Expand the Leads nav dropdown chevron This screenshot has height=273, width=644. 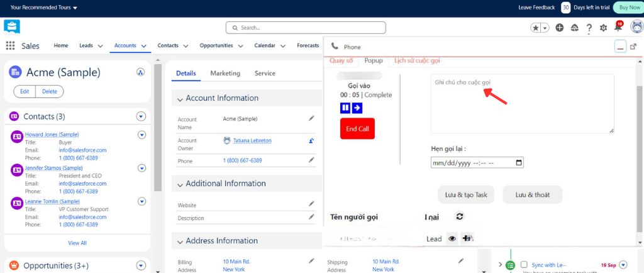click(x=101, y=46)
